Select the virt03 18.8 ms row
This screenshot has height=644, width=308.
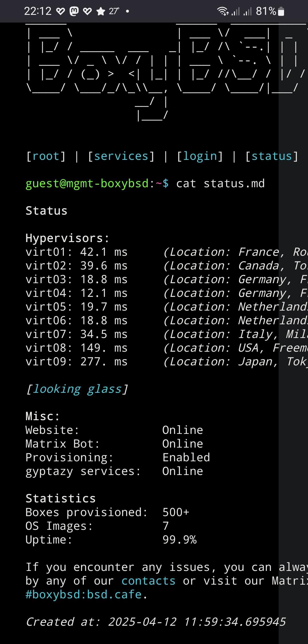(x=167, y=279)
